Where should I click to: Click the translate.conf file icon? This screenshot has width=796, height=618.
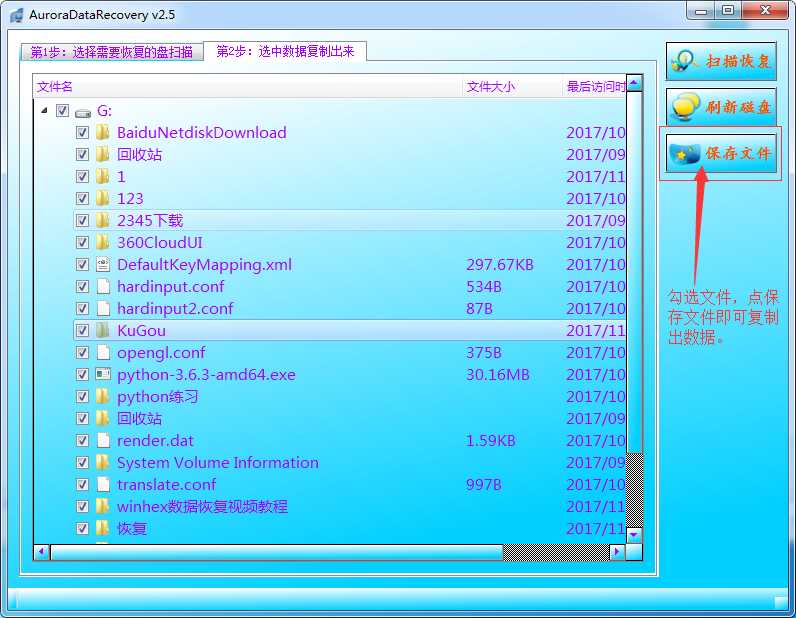click(103, 484)
